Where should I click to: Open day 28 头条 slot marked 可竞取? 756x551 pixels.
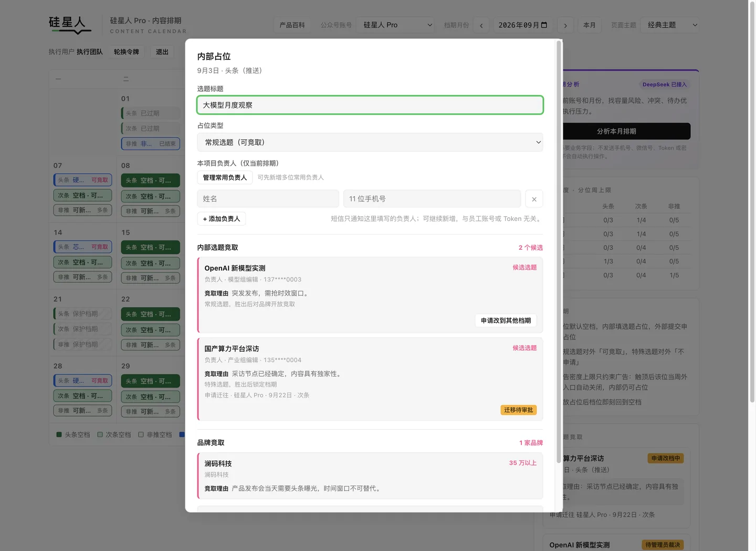[x=82, y=380]
